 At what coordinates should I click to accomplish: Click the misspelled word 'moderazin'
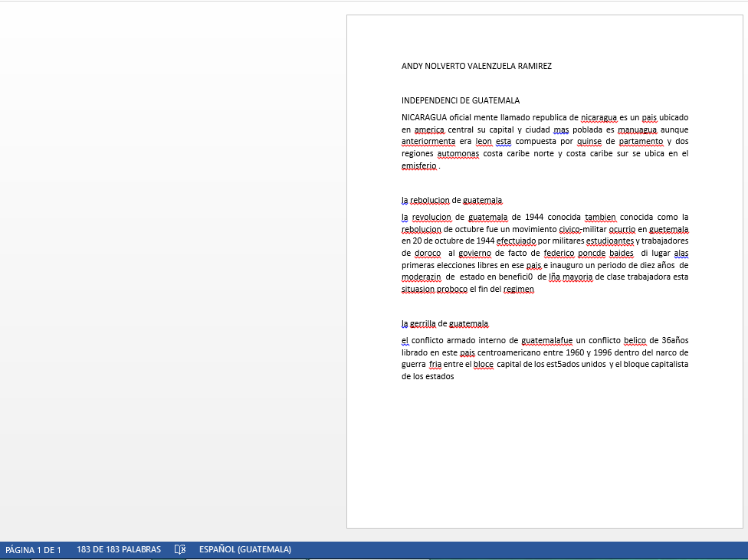click(422, 277)
